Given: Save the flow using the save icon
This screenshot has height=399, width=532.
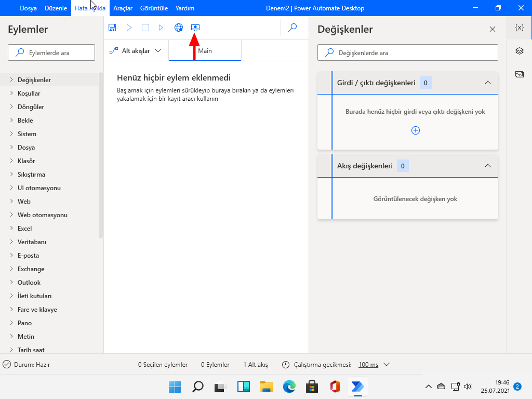Looking at the screenshot, I should point(112,28).
